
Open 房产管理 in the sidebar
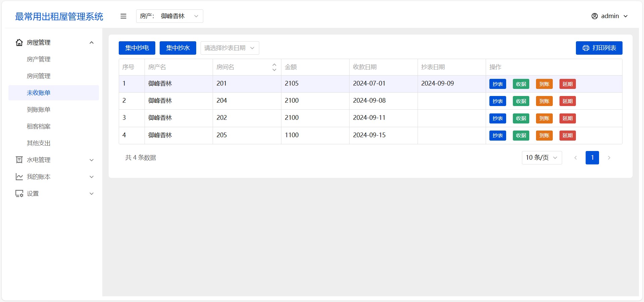pyautogui.click(x=54, y=59)
